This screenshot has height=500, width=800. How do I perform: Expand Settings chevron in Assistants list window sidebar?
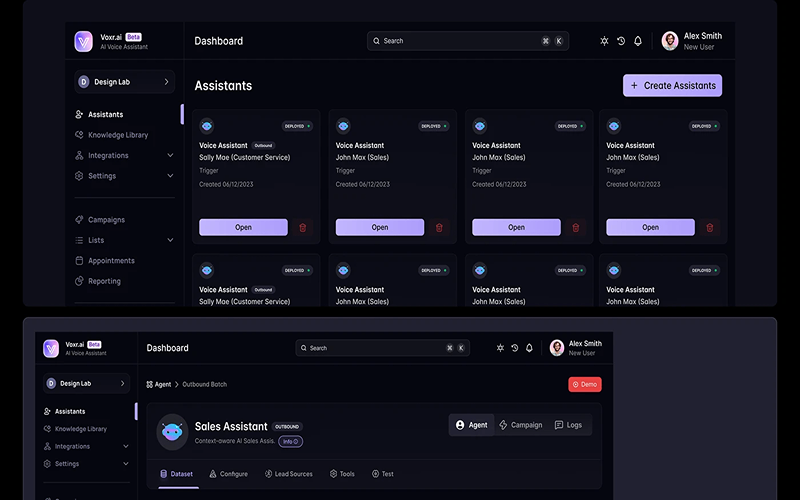[170, 176]
